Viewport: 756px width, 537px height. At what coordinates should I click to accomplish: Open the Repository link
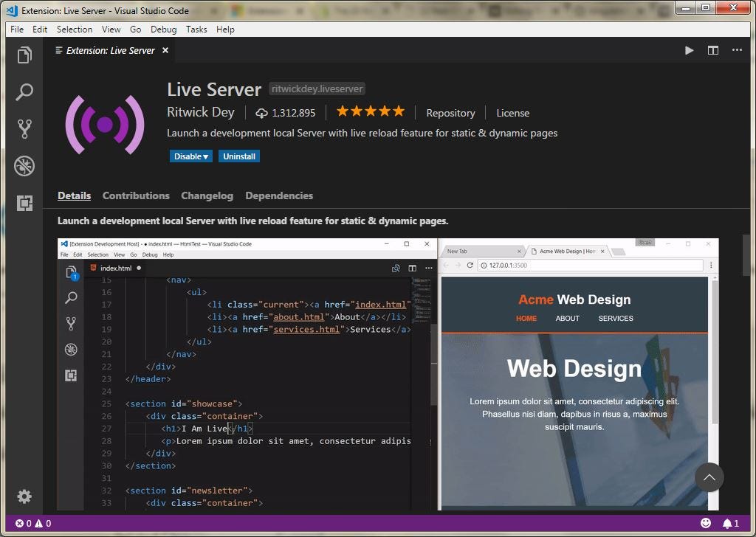point(450,113)
